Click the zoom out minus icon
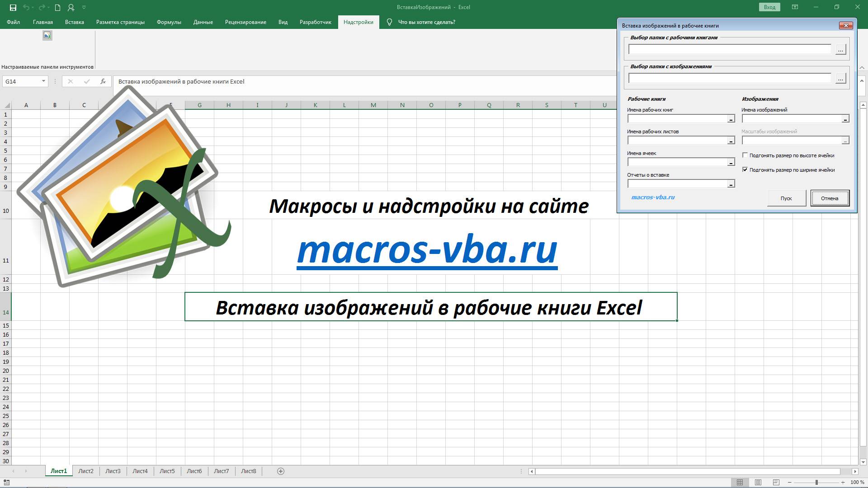 (x=789, y=483)
